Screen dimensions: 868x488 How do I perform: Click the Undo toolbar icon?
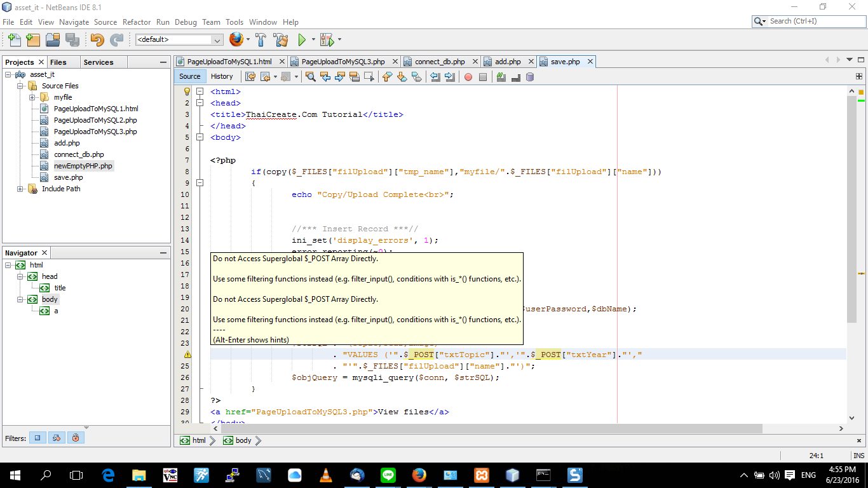point(96,39)
